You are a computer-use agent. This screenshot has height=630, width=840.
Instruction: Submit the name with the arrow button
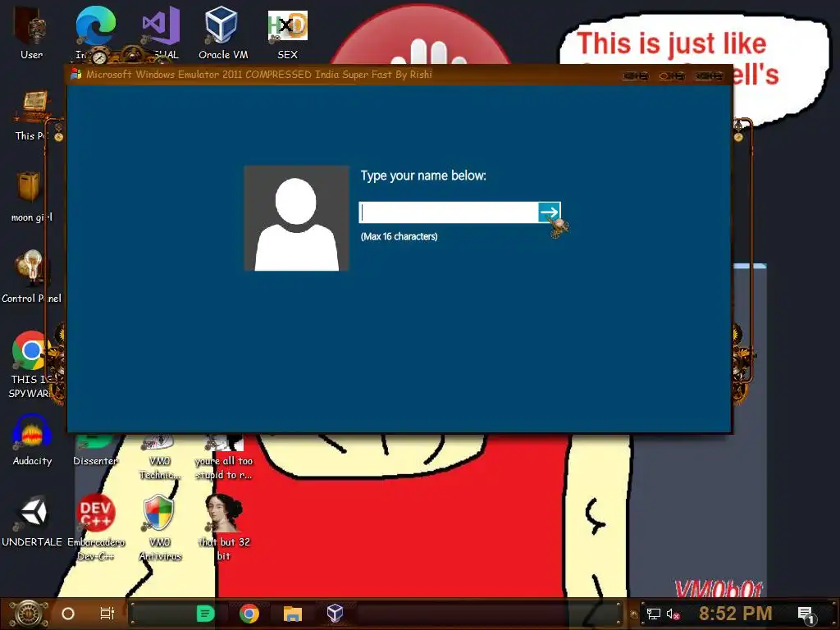pos(549,212)
